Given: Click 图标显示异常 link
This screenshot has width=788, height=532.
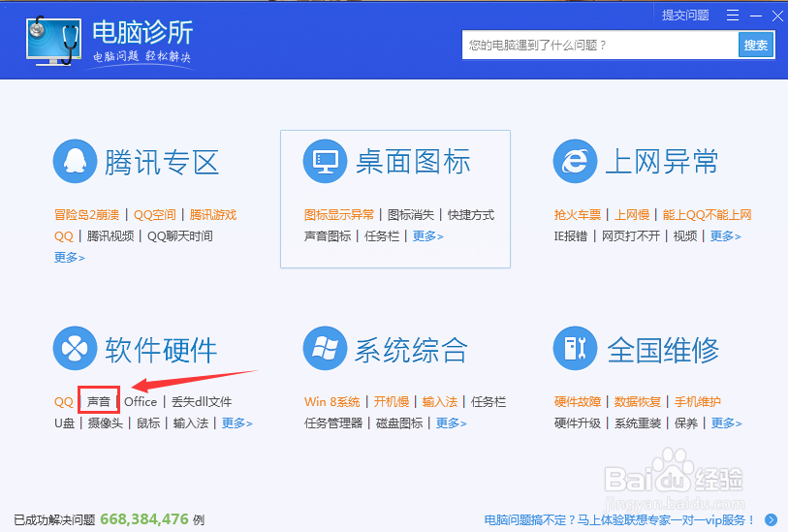Looking at the screenshot, I should [x=339, y=215].
